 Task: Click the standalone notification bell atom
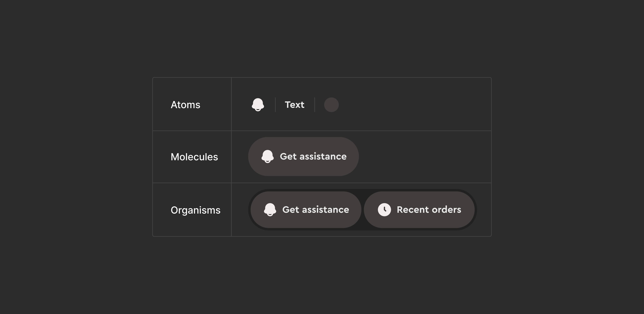click(258, 104)
